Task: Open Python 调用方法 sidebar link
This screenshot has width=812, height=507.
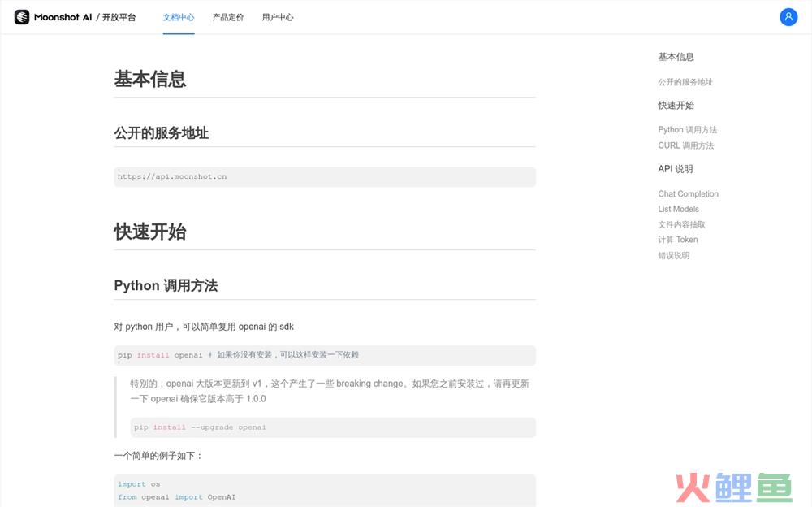Action: (687, 130)
